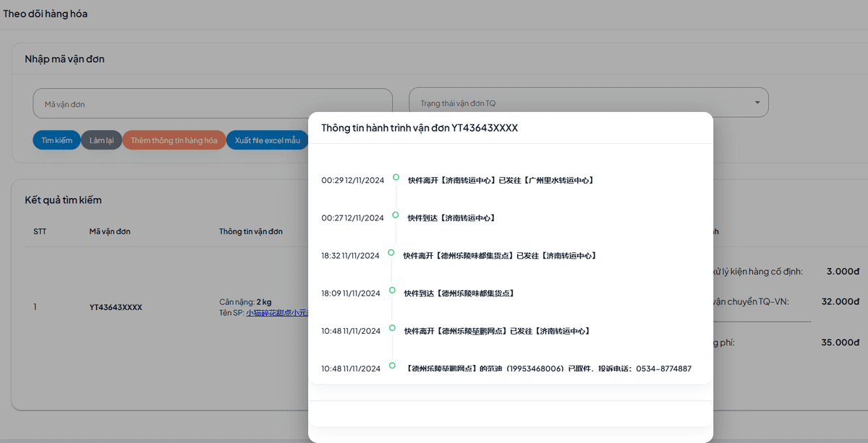The image size is (868, 443).
Task: Click the Mã vận đơn input field
Action: [x=213, y=103]
